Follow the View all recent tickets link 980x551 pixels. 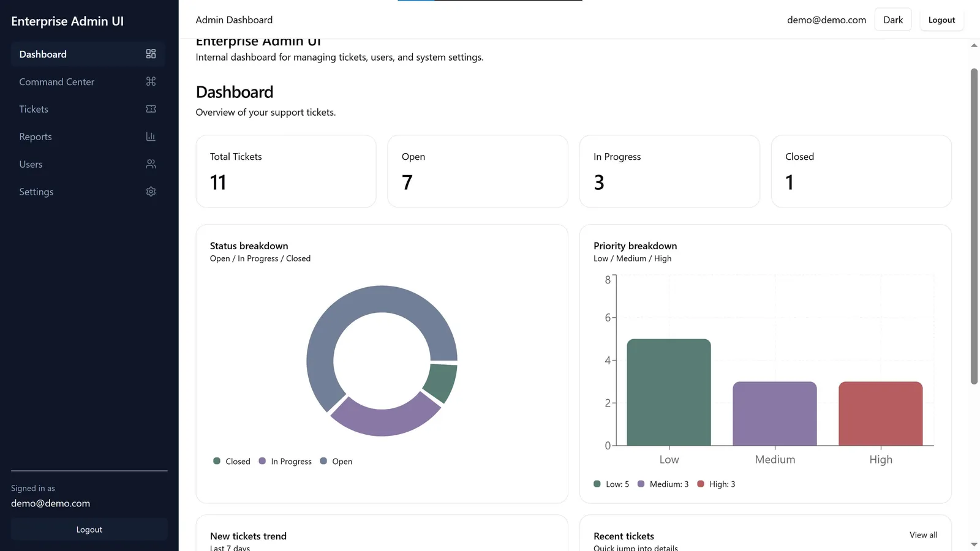tap(923, 535)
